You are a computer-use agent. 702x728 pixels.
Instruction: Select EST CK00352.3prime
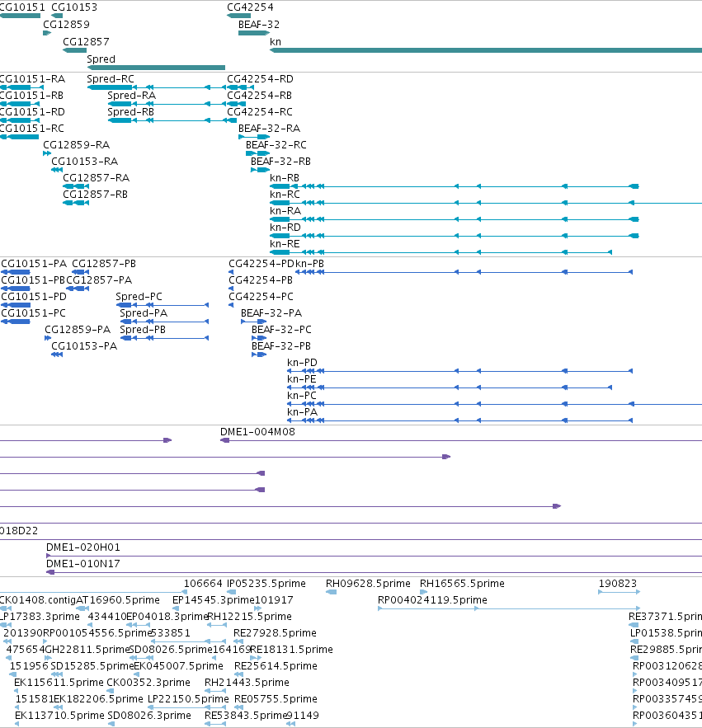(x=110, y=691)
